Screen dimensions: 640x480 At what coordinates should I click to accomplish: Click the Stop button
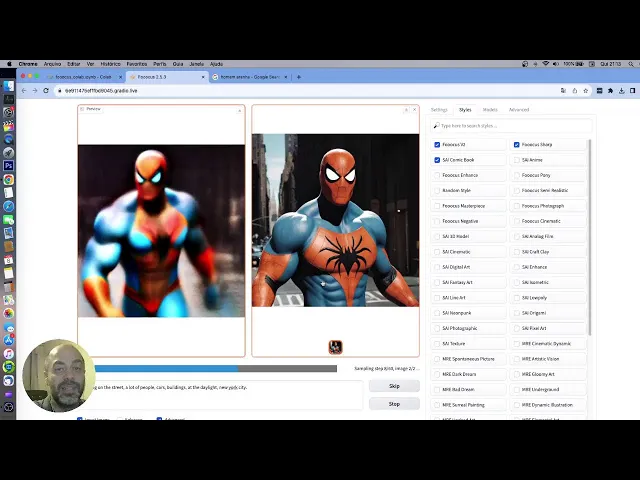(x=394, y=404)
